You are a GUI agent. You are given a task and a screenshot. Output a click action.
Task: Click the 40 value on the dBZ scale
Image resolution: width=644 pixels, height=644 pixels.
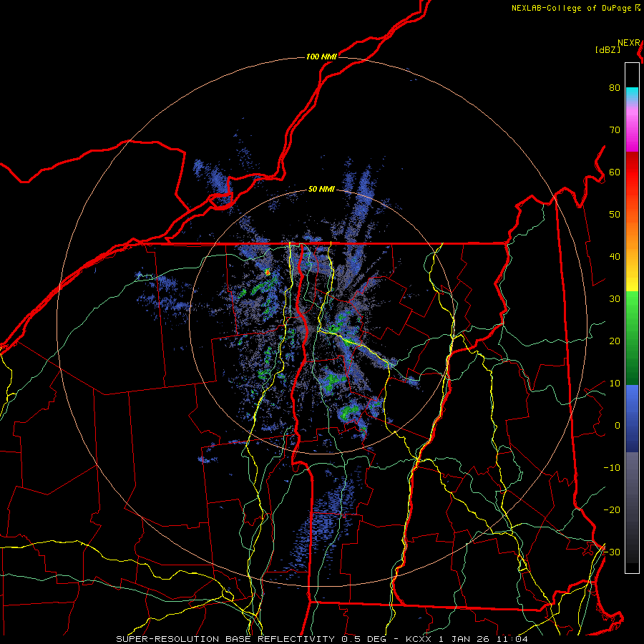[615, 257]
